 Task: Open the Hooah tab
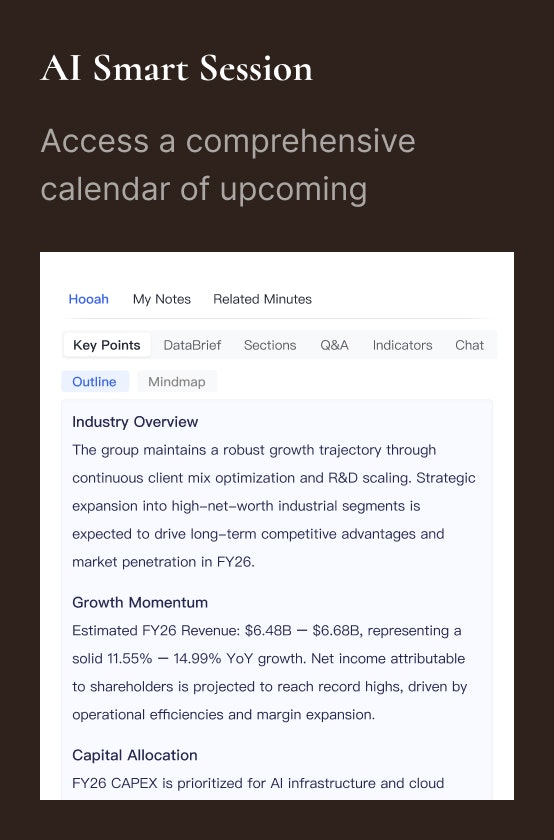click(88, 299)
